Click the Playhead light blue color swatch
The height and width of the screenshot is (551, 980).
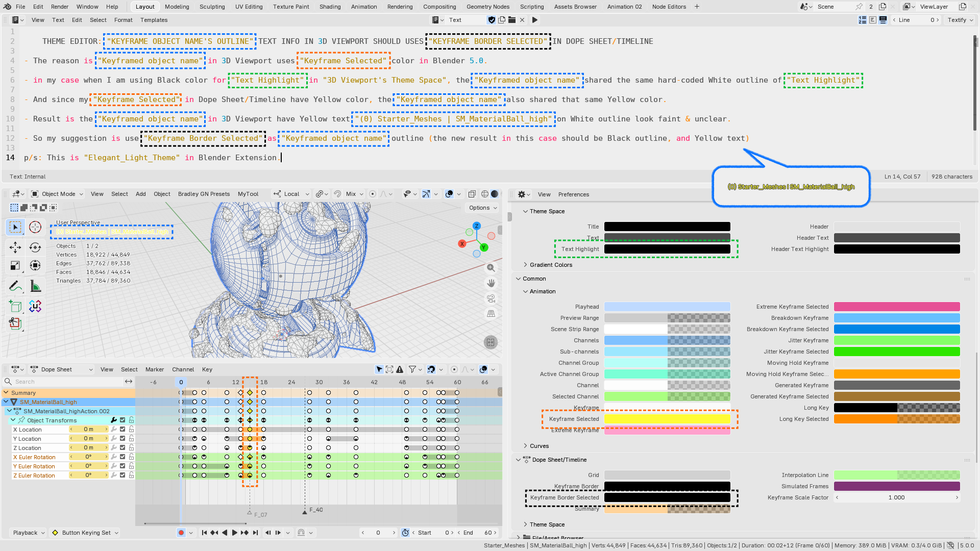[667, 307]
